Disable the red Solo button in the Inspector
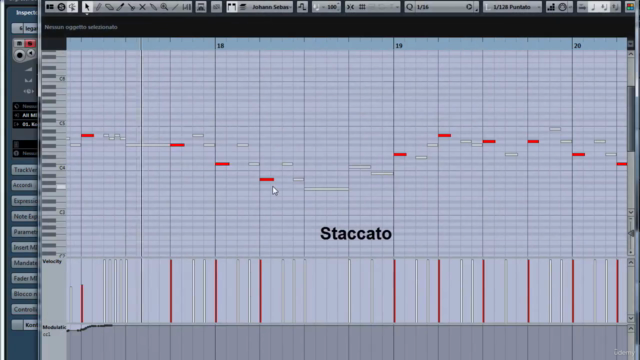Screen dimensions: 640x360 click(30, 44)
